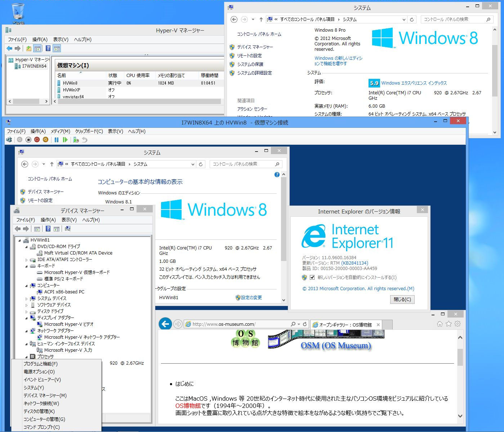Toggle action pane icon in Hyper-V Manager toolbar
Viewport: 504px width, 432px height.
tap(57, 49)
